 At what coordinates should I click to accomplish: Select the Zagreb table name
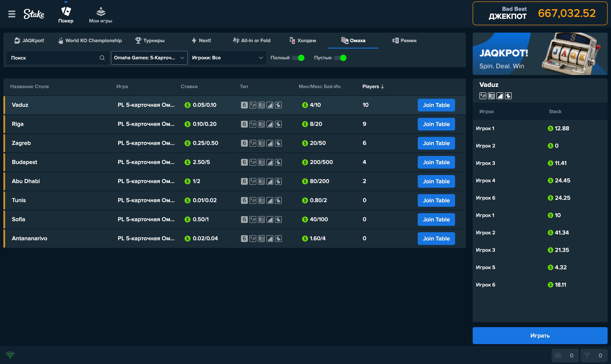[x=21, y=143]
